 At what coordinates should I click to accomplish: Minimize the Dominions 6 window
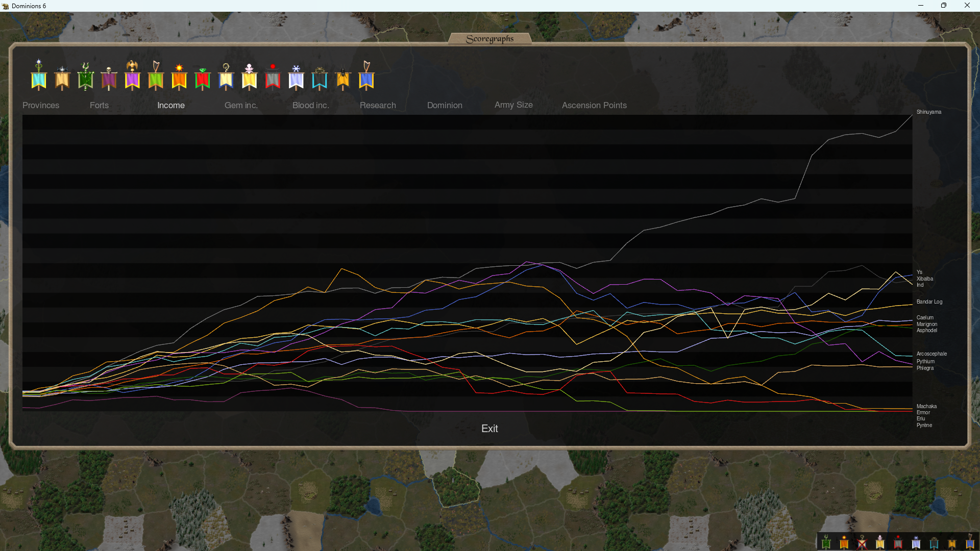[921, 6]
